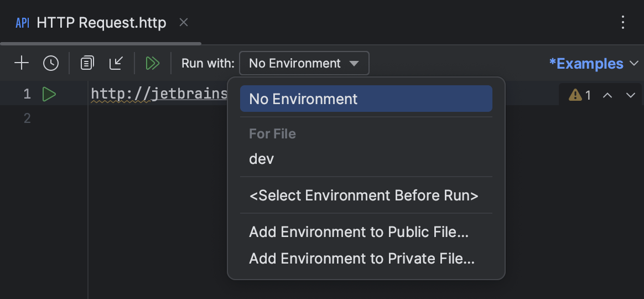Click the convert/copy document toolbar icon

(87, 63)
